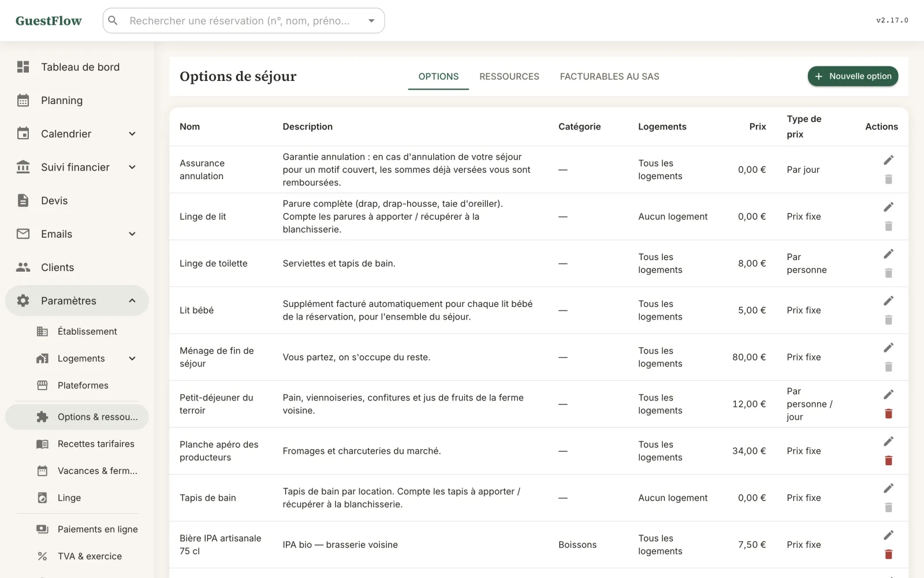
Task: Edit the Petit-déjeuner du terroir option
Action: click(x=888, y=394)
